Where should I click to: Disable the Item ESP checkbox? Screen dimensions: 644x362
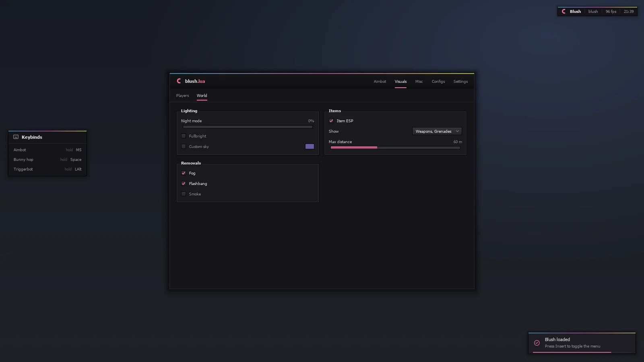pos(331,121)
